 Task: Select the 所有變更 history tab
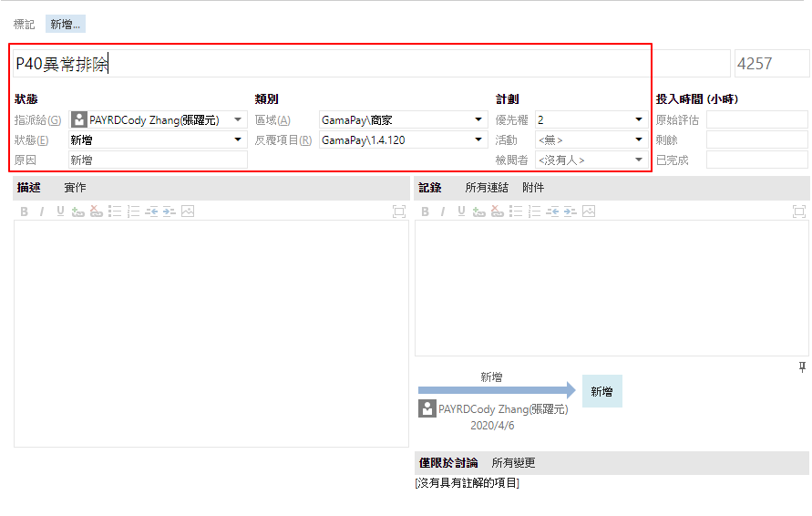[x=514, y=463]
